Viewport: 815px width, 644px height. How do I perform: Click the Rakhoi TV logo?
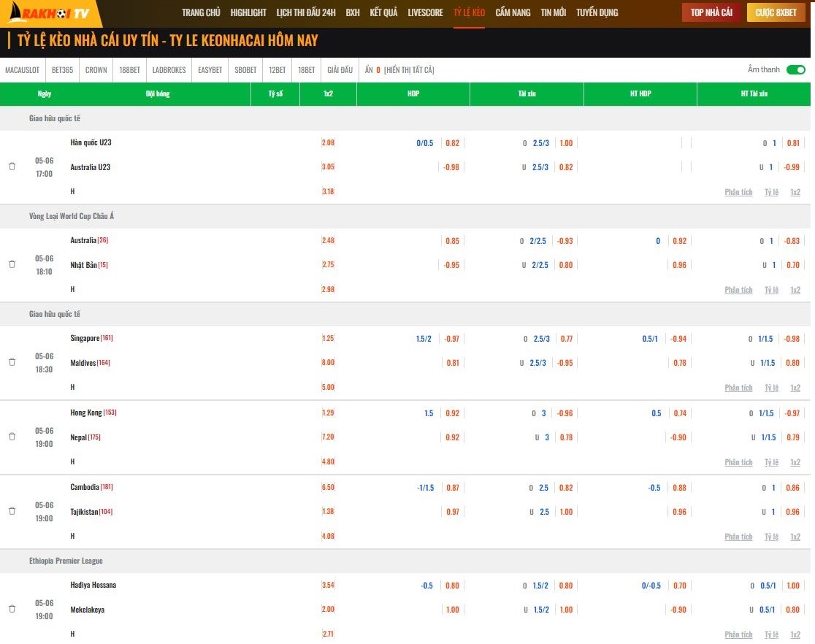50,13
